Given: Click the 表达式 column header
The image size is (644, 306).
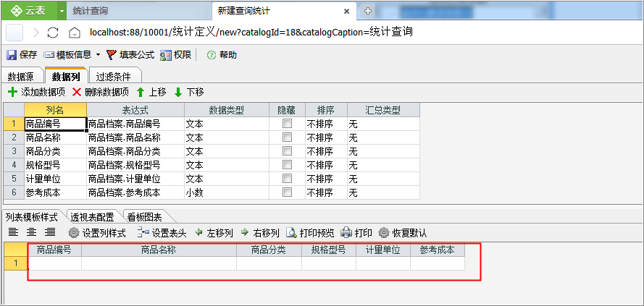Looking at the screenshot, I should pos(135,110).
